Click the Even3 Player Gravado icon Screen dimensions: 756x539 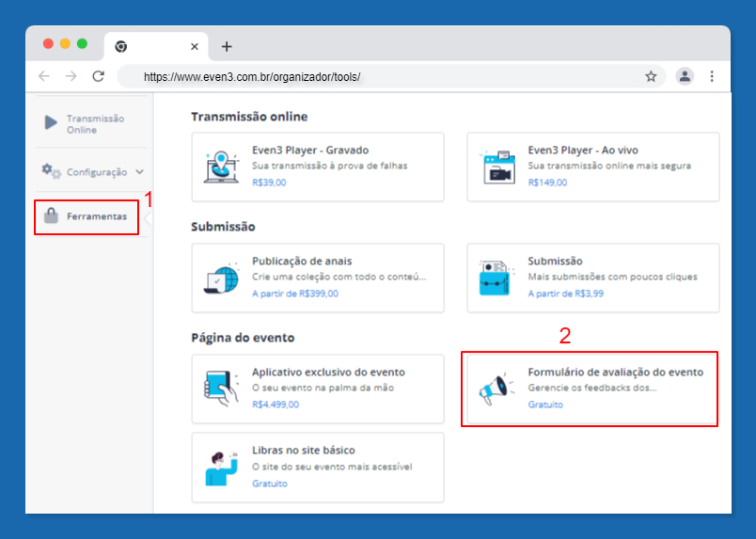221,166
